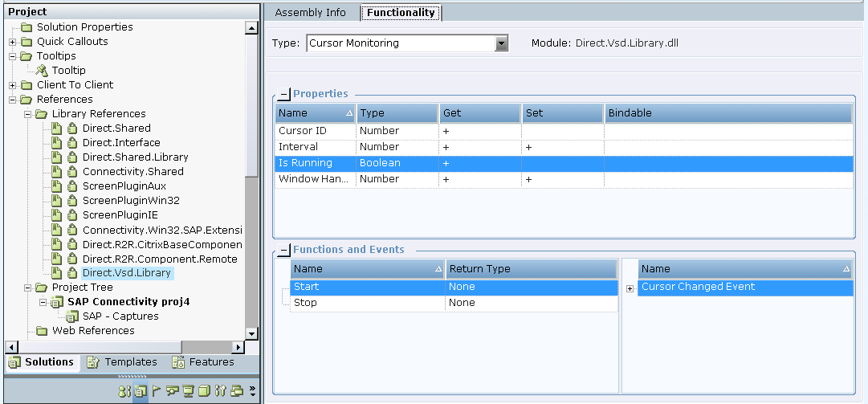868x404 pixels.
Task: Click the stacked windows icon in bottom toolbar
Action: [237, 391]
